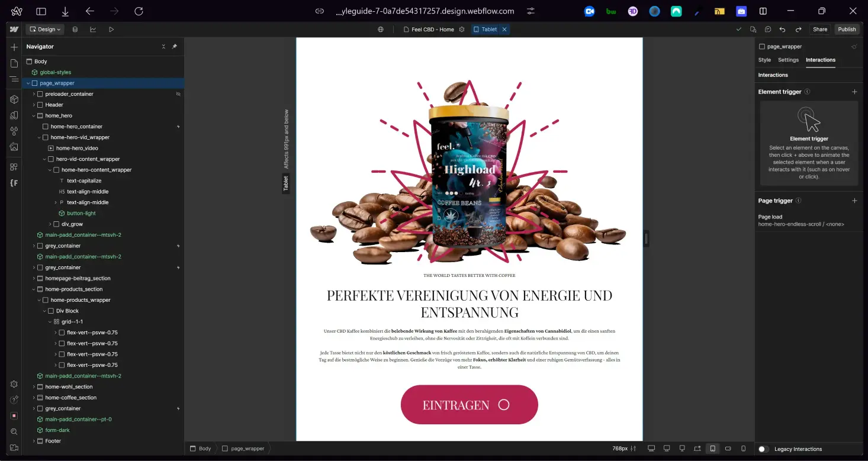Expand the homepage-beitrag_section item
The image size is (868, 461).
click(x=34, y=279)
